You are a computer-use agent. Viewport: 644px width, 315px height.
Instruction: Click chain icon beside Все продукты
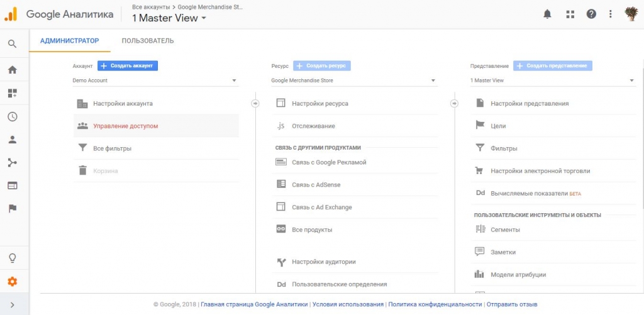click(281, 229)
